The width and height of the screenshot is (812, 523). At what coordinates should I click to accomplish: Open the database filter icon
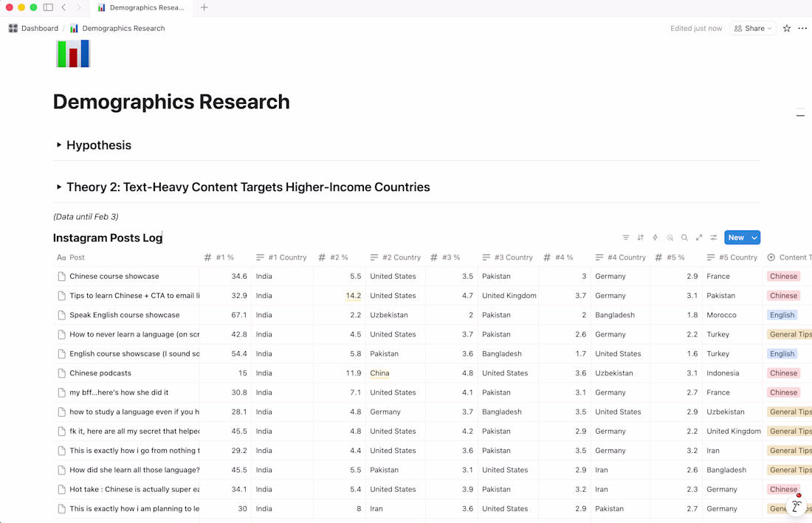click(x=625, y=238)
